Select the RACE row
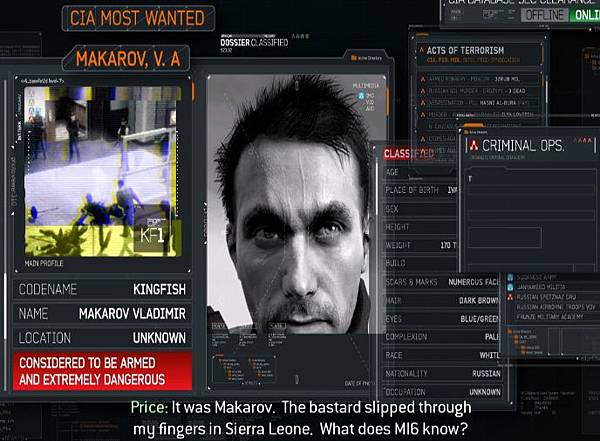This screenshot has width=600, height=441. [x=442, y=355]
